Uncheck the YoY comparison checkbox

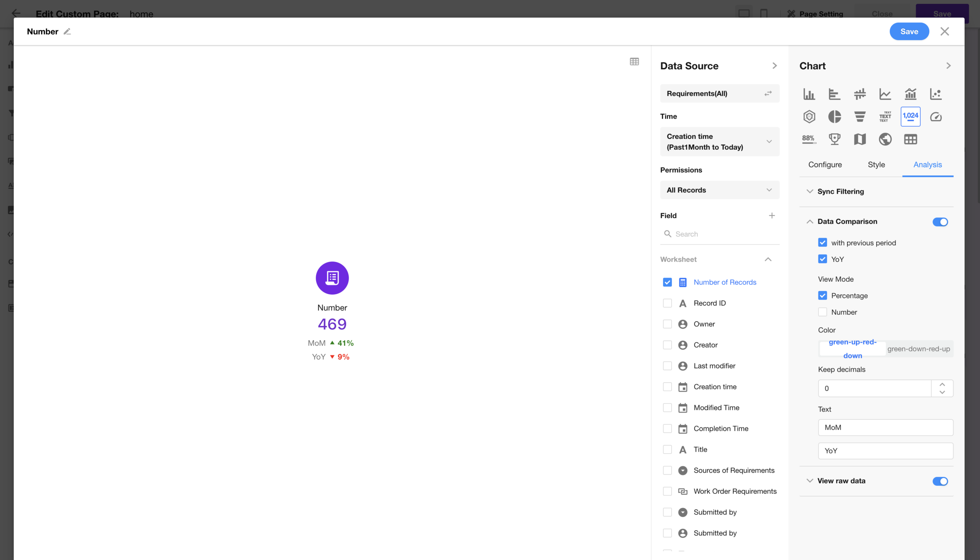[822, 259]
